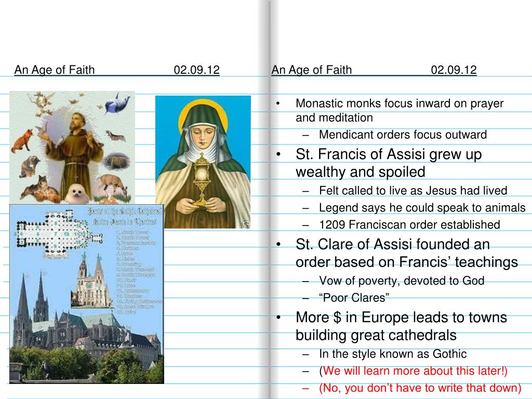The image size is (532, 399).
Task: Click the St. Francis with animals picture
Action: point(73,147)
